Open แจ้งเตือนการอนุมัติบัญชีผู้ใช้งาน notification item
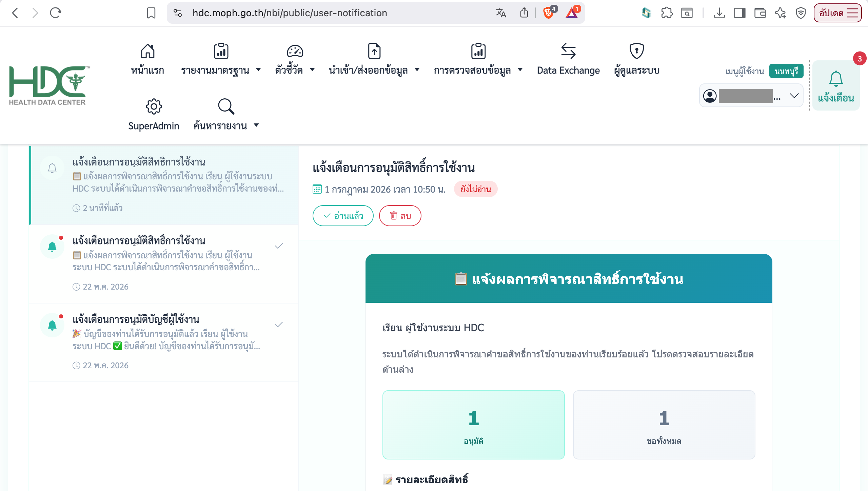The width and height of the screenshot is (868, 491). click(164, 342)
